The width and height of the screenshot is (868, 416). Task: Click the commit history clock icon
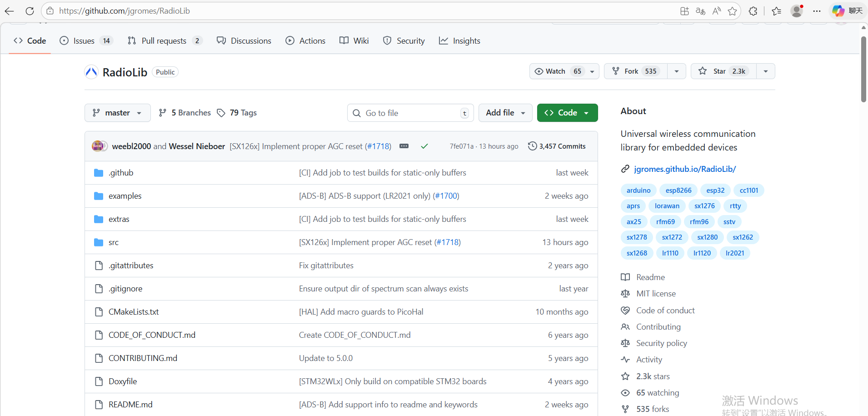click(x=532, y=146)
